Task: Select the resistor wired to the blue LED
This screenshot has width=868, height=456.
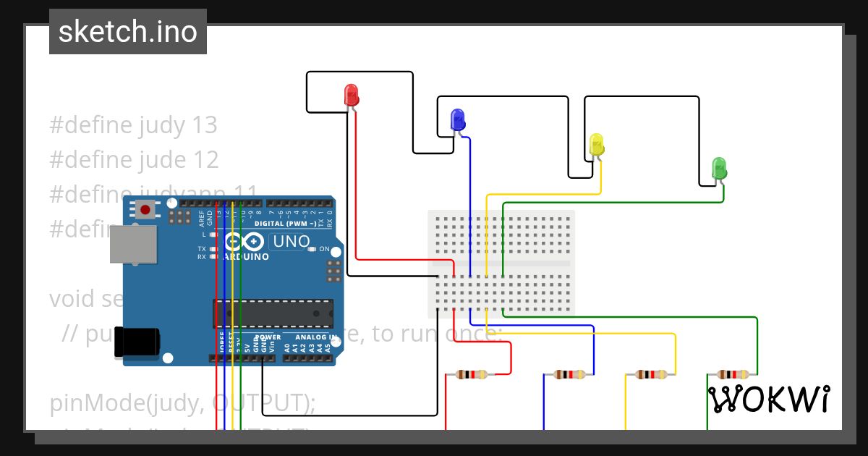Action: click(x=569, y=376)
